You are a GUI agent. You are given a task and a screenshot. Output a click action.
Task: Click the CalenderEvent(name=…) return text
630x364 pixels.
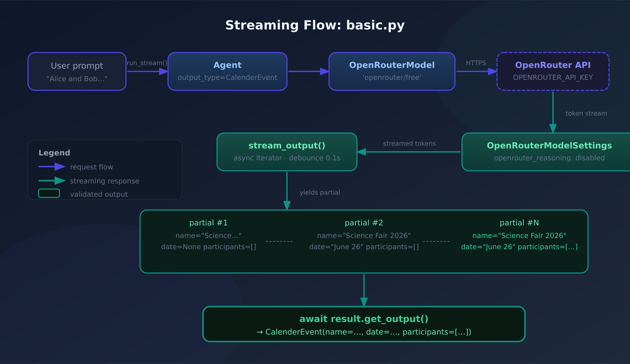point(364,332)
